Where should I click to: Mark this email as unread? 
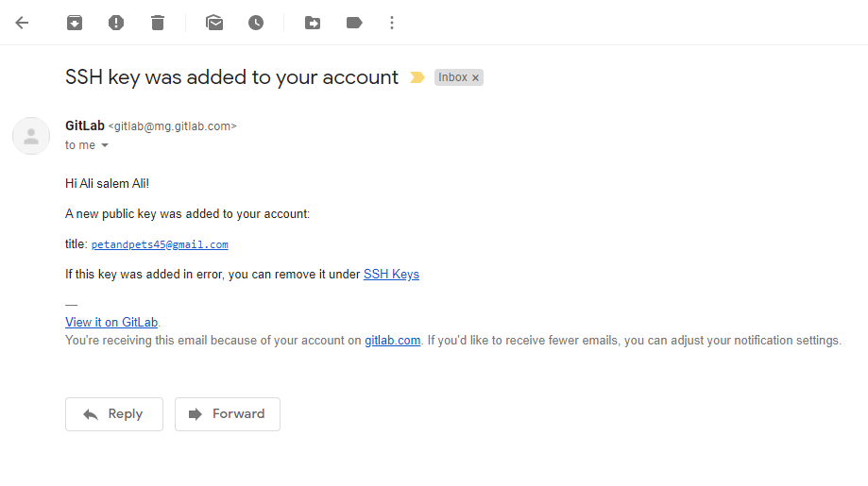tap(214, 23)
